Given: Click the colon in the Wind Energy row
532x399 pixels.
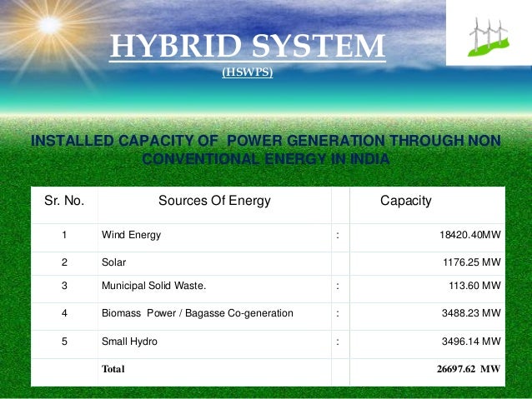Looking at the screenshot, I should 338,235.
